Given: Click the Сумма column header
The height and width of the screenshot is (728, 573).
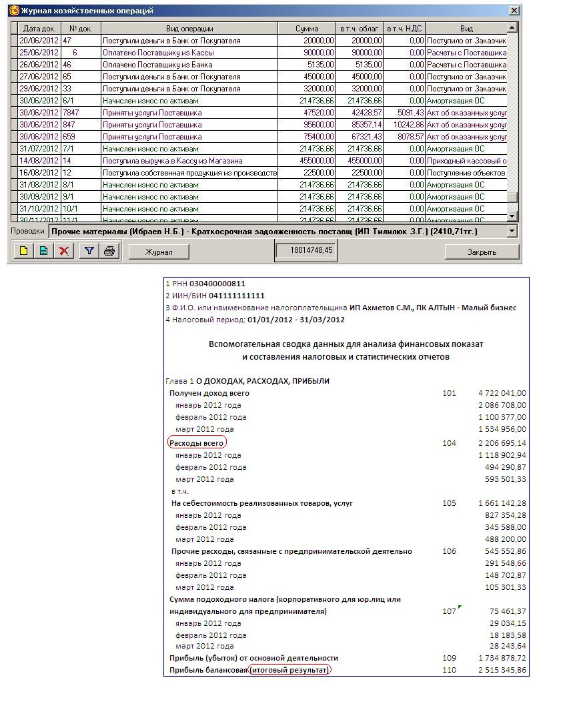Looking at the screenshot, I should click(307, 28).
